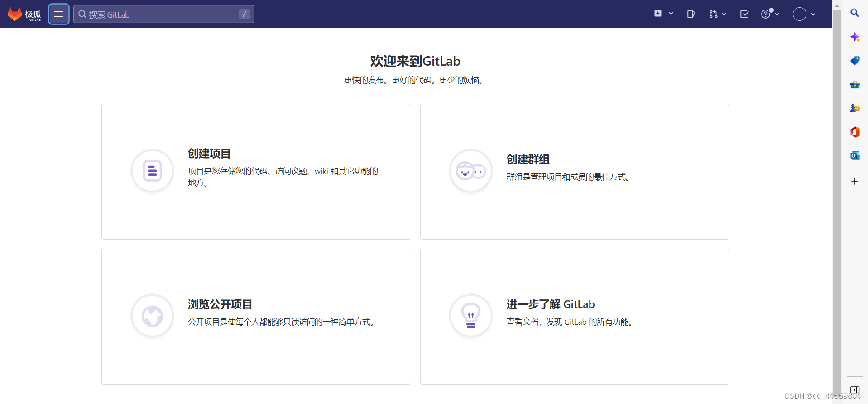Click the explore public projects globe icon
Screen dimensions: 868x404
(153, 316)
